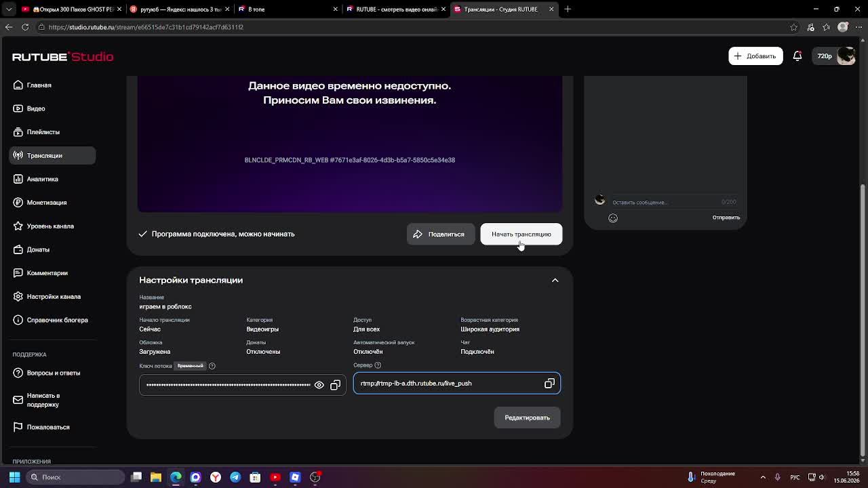This screenshot has width=868, height=488.
Task: Select Трансляции in the sidebar
Action: coord(52,155)
